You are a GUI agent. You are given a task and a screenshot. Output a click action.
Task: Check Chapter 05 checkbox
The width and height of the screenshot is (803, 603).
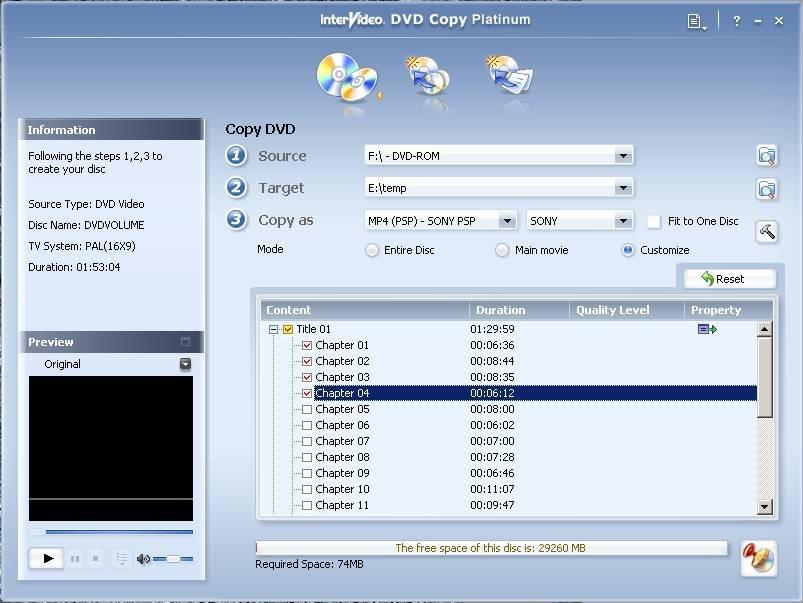point(307,409)
